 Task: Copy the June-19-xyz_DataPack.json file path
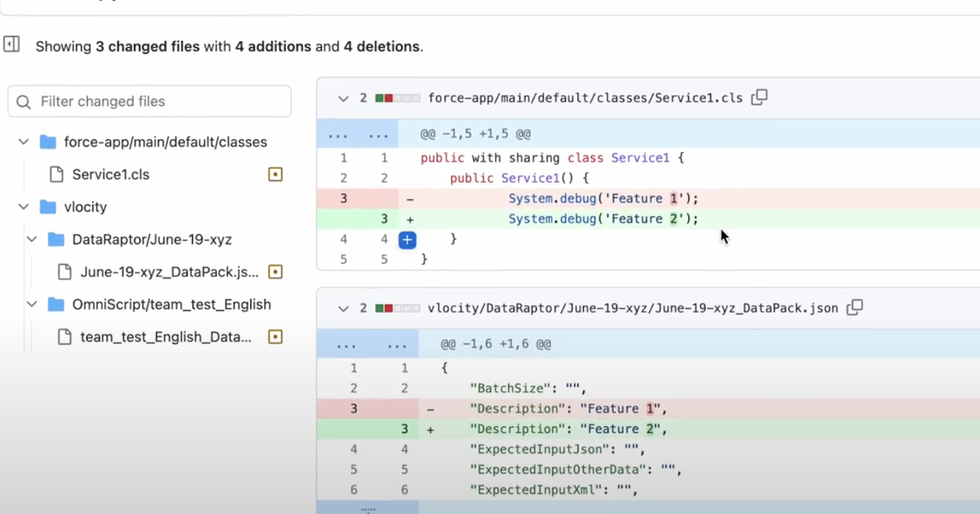click(x=854, y=307)
